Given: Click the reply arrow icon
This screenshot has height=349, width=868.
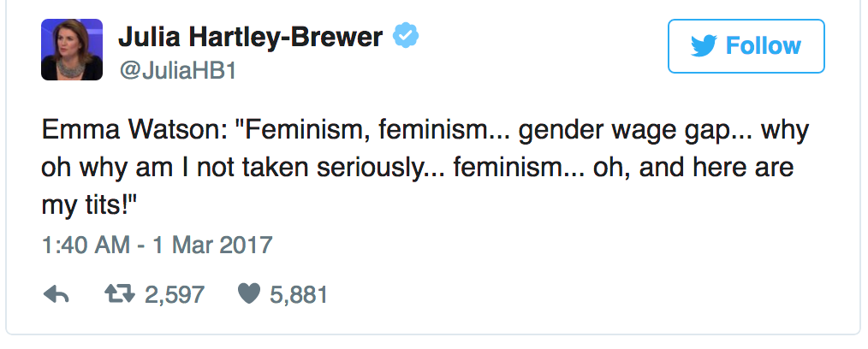Looking at the screenshot, I should (56, 295).
